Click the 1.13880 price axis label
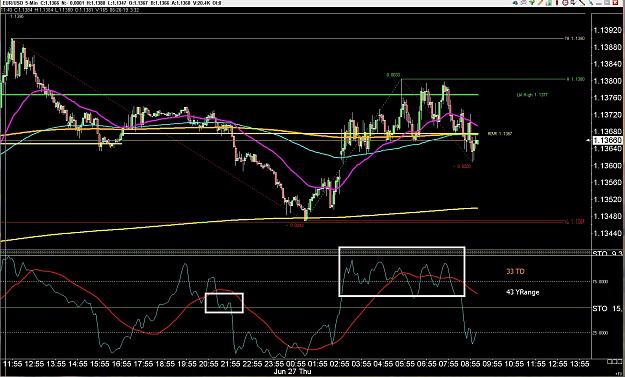Viewport: 625px width, 377px height. (x=607, y=47)
